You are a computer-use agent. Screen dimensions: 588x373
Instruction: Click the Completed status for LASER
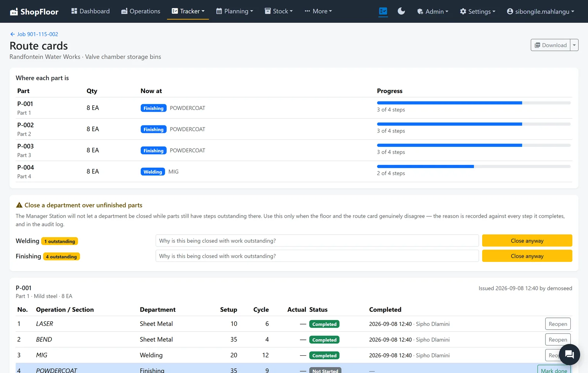coord(325,324)
